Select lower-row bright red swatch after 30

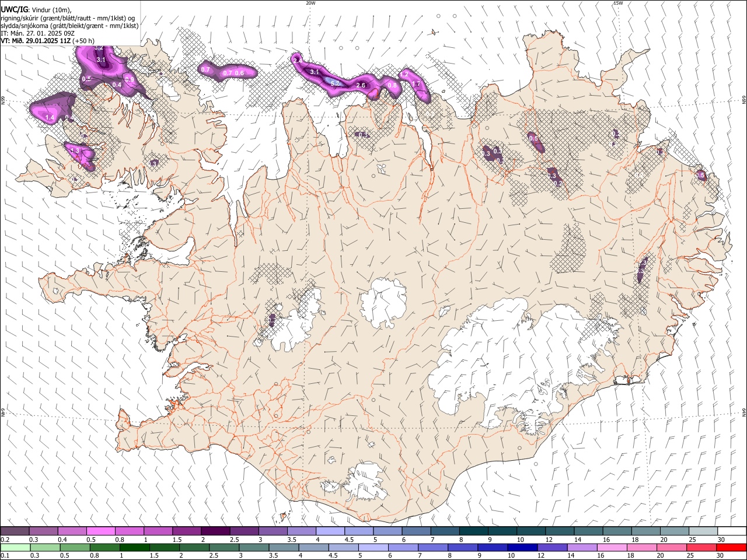coord(731,548)
